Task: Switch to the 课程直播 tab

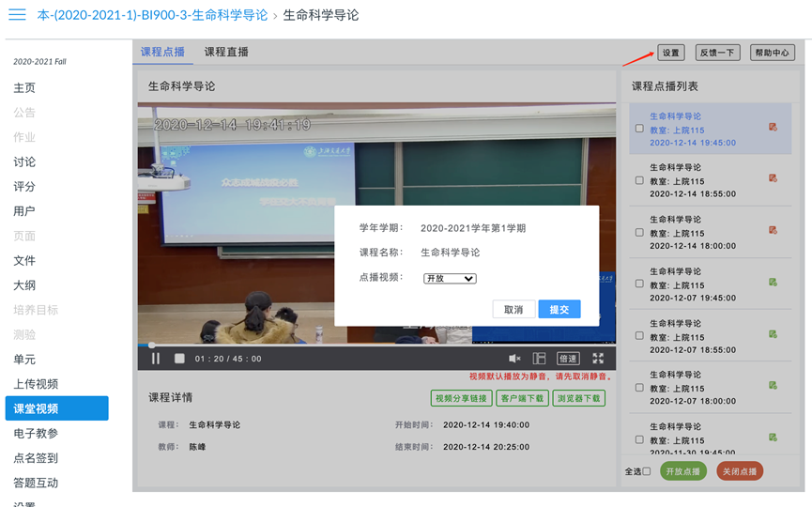Action: coord(226,53)
